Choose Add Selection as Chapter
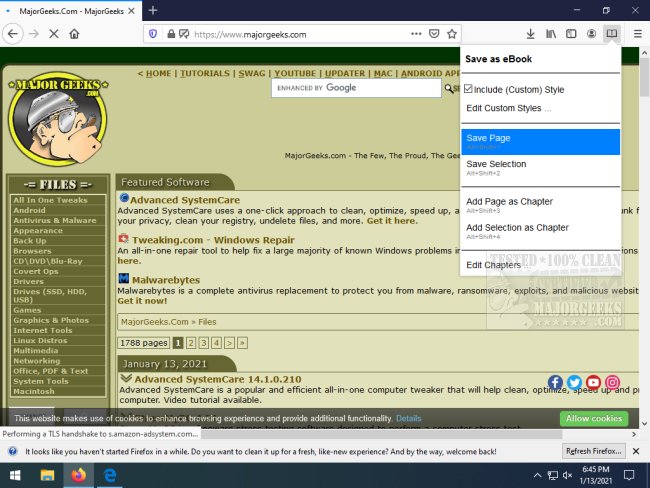The height and width of the screenshot is (488, 650). pyautogui.click(x=541, y=231)
